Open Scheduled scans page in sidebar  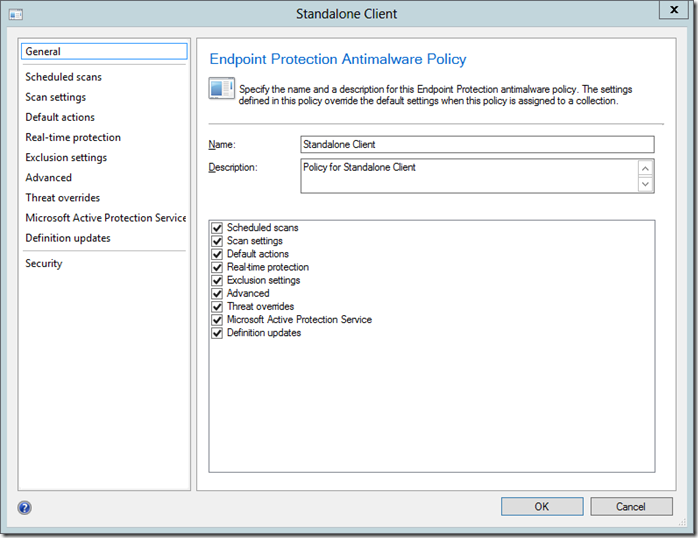click(63, 77)
